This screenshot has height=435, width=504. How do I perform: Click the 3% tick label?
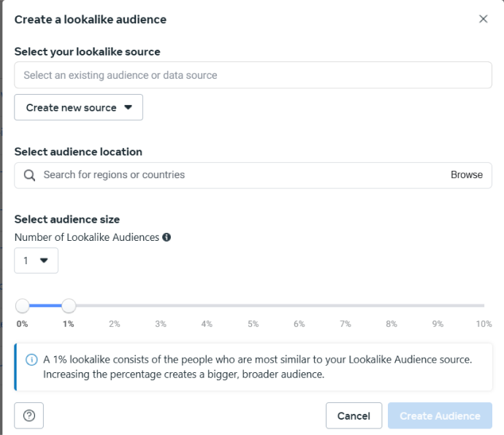161,324
